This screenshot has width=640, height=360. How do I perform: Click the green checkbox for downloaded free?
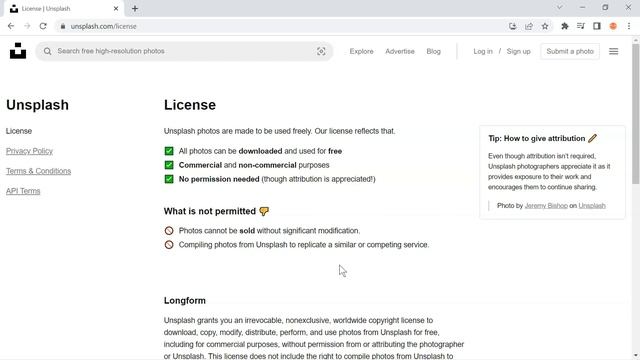[x=169, y=151]
